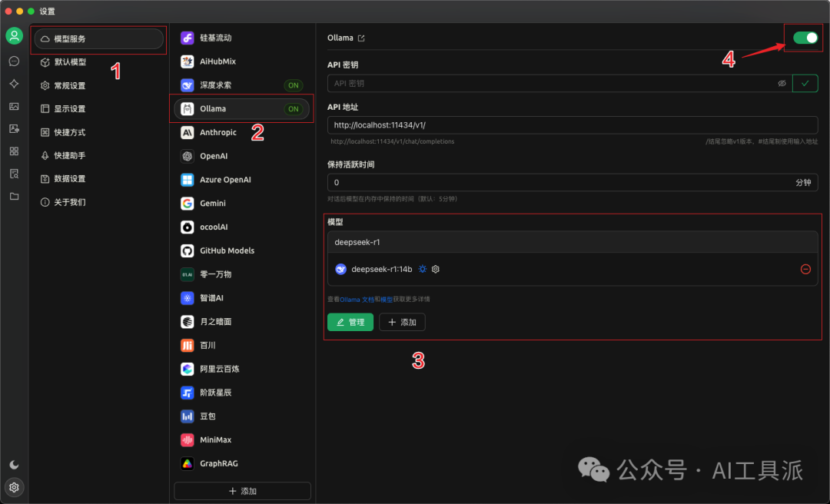Select the Azure OpenAI provider
Screen dimensions: 830x504
(242, 180)
